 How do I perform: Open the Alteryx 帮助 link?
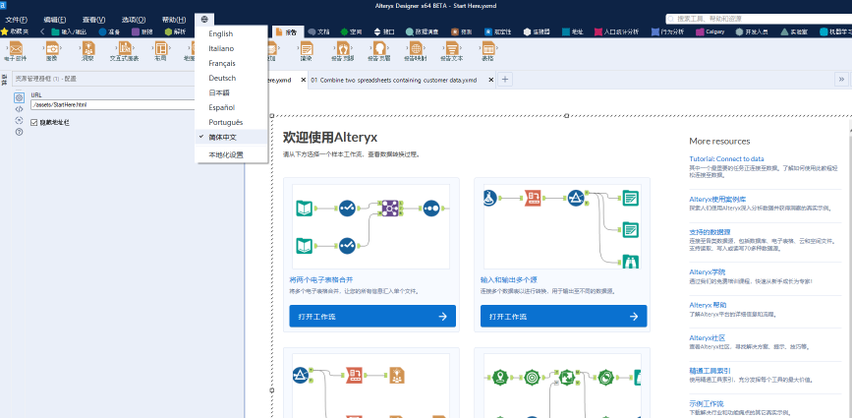708,304
